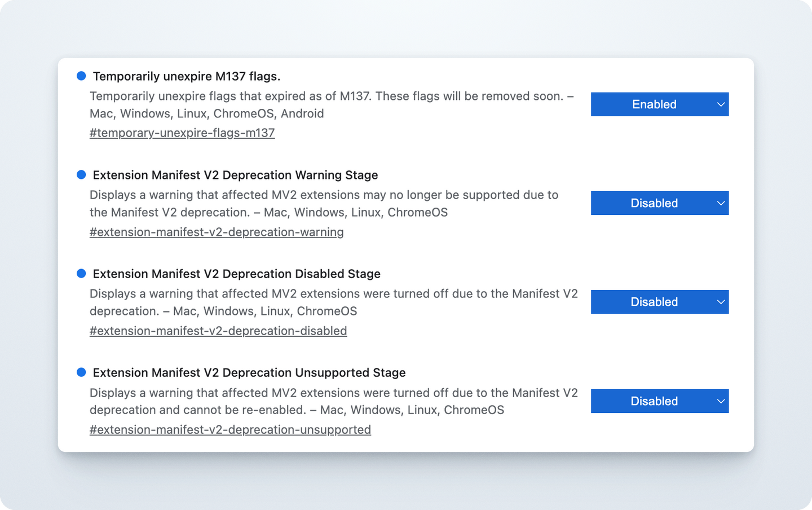Open Deprecation Warning Stage Disabled dropdown

660,203
